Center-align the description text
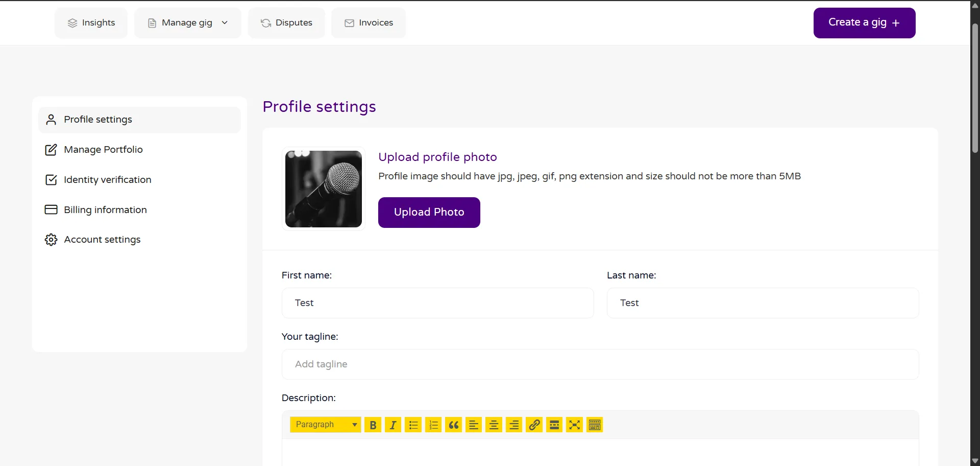The height and width of the screenshot is (466, 980). point(494,425)
